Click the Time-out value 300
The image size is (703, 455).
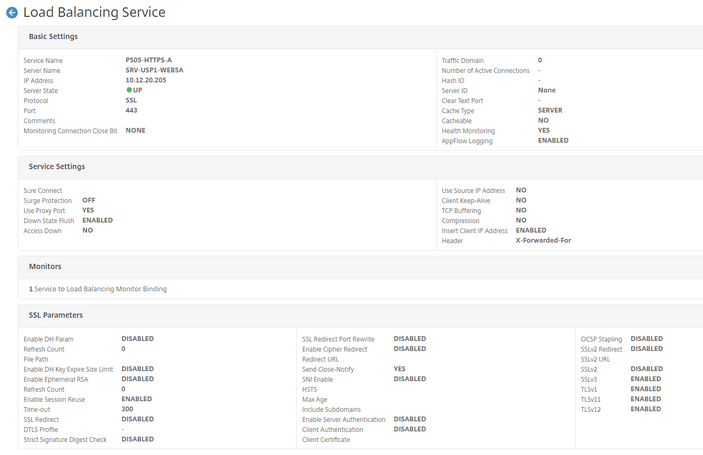(x=127, y=409)
